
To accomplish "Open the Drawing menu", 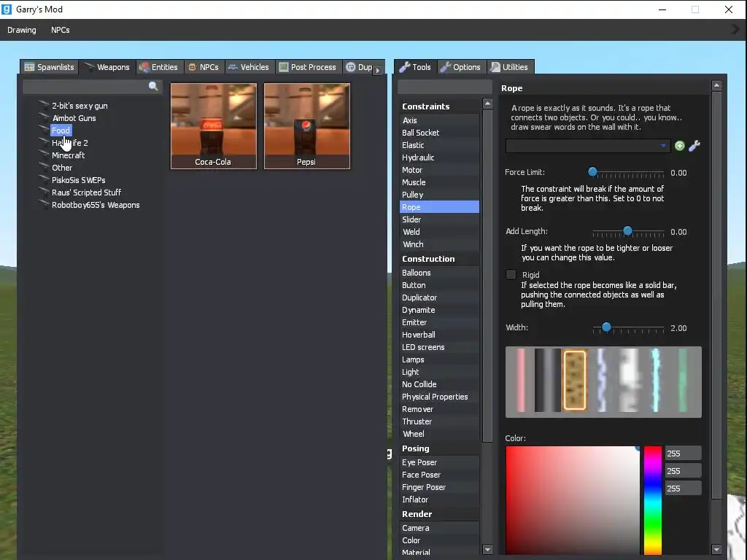I will tap(21, 30).
